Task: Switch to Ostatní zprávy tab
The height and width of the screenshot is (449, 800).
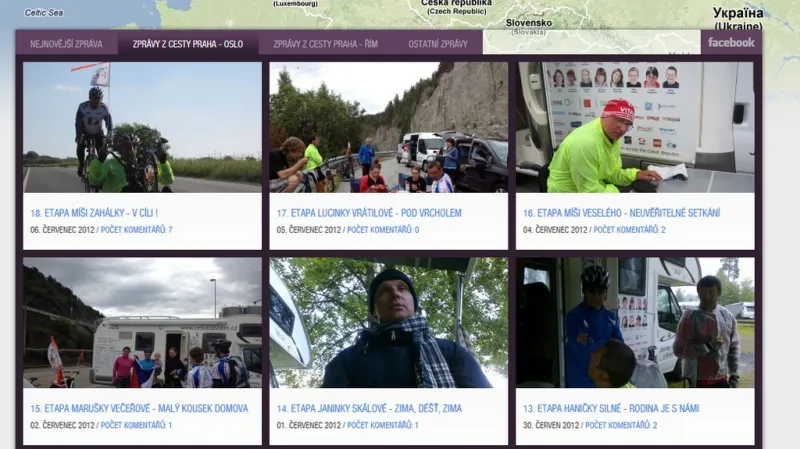Action: [438, 44]
